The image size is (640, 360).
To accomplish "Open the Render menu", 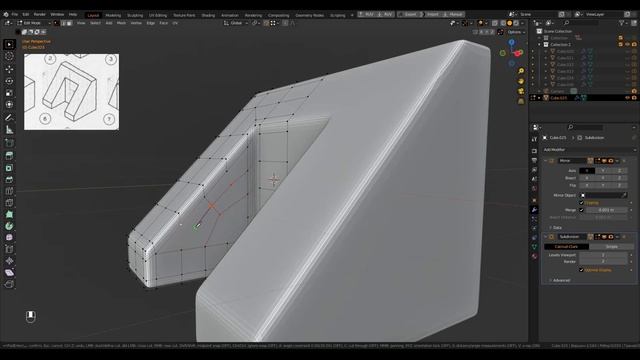I will click(40, 14).
